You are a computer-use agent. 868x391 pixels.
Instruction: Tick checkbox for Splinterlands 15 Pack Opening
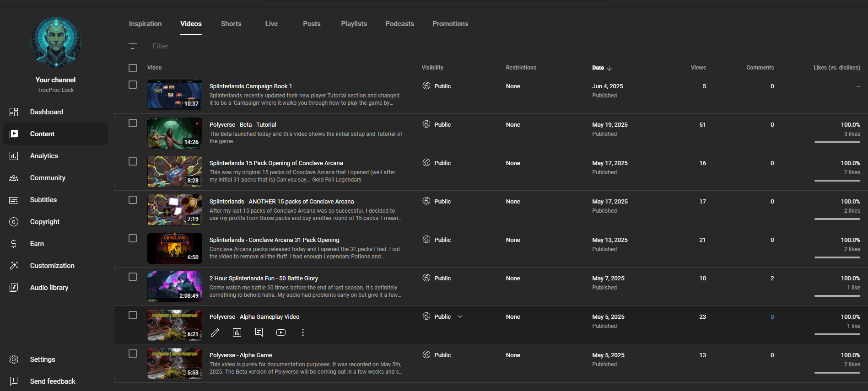[133, 161]
